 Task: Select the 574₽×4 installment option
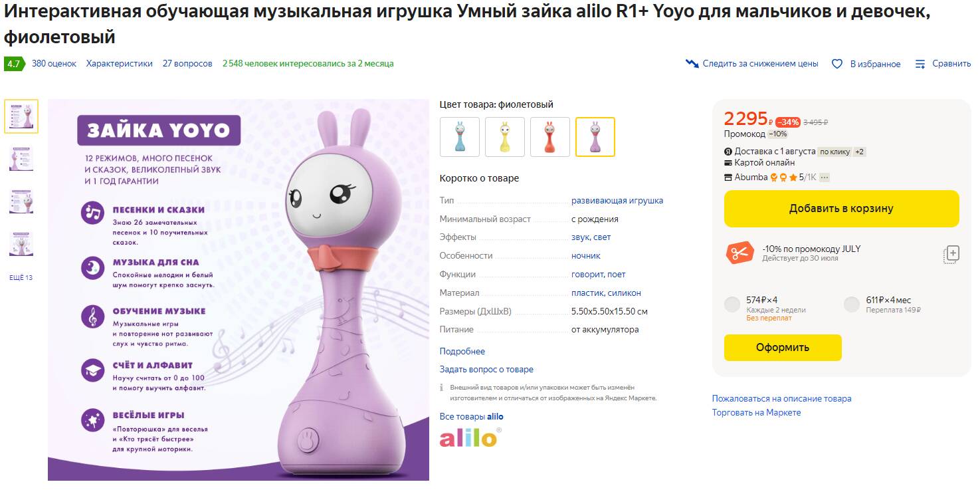click(x=732, y=305)
